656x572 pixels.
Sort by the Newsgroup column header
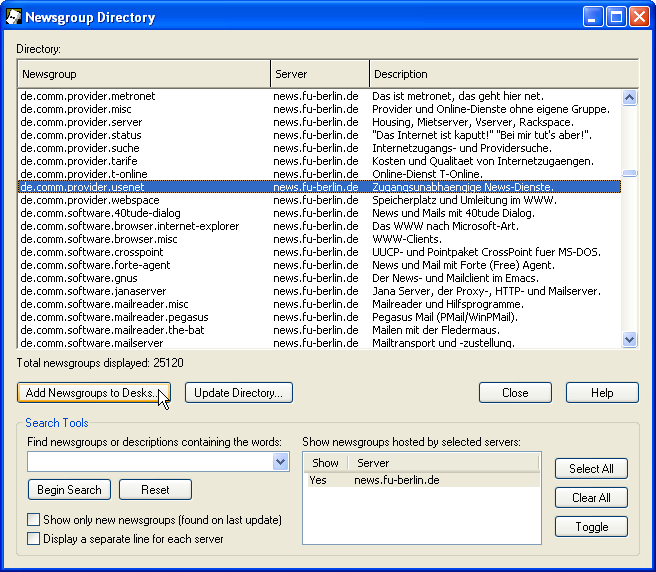pyautogui.click(x=144, y=74)
